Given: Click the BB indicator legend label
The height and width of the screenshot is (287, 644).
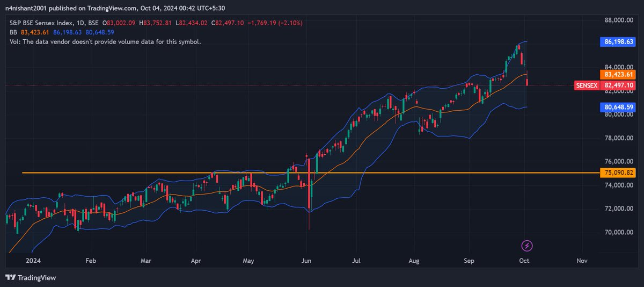Looking at the screenshot, I should pyautogui.click(x=13, y=32).
